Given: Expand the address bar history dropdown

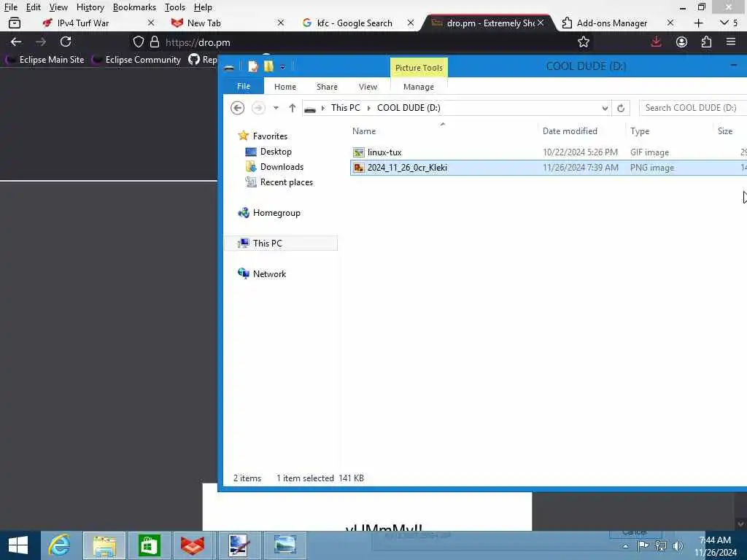Looking at the screenshot, I should point(605,108).
